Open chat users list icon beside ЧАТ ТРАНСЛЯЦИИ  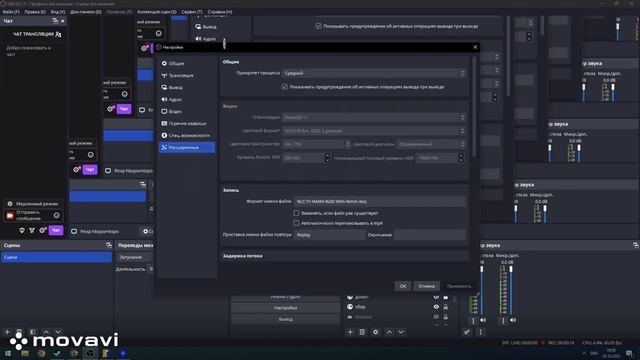click(58, 34)
